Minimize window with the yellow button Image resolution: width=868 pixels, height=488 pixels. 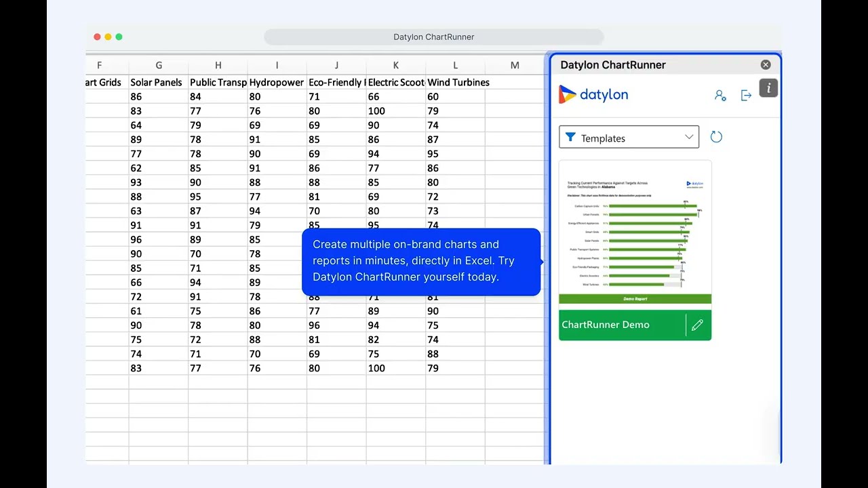[x=108, y=37]
